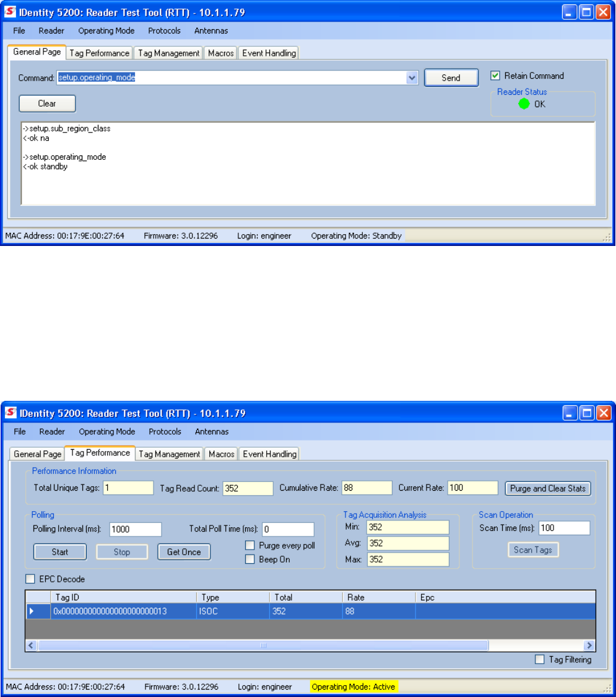Enable the Tag Filtering checkbox
Screen dimensions: 616x697
[540, 659]
